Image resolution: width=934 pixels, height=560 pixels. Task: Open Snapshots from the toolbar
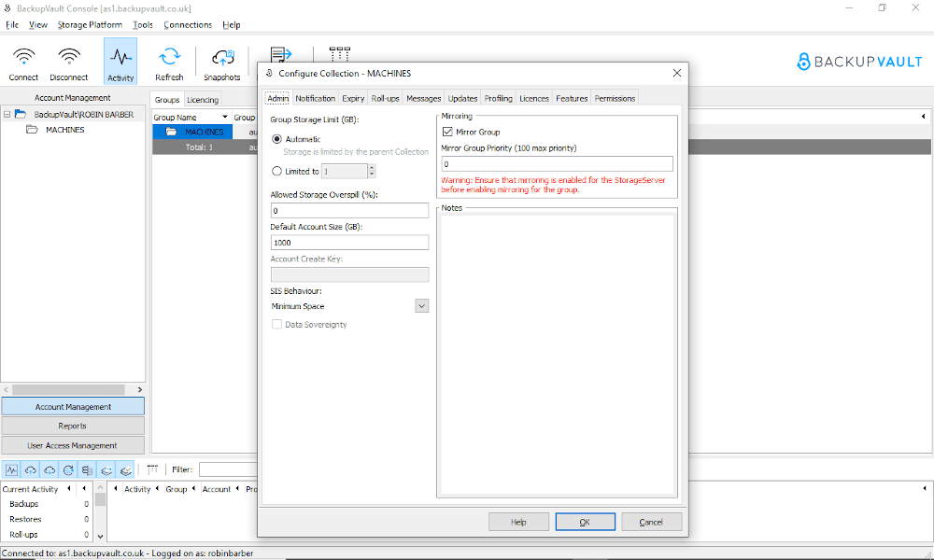tap(223, 57)
